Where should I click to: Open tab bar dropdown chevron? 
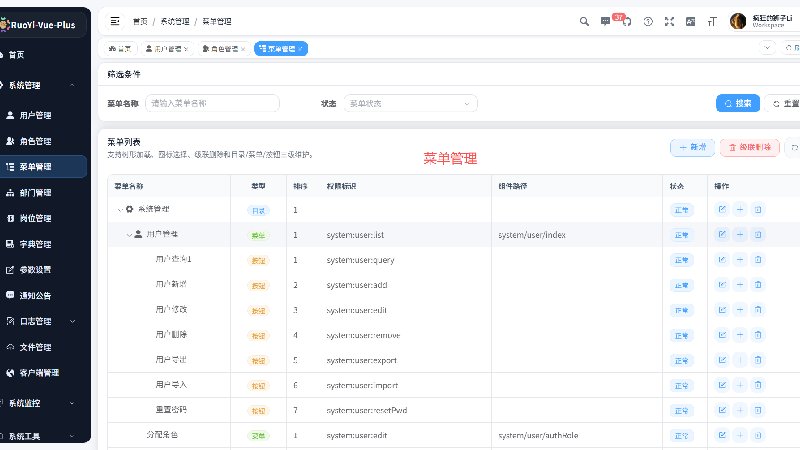click(767, 48)
